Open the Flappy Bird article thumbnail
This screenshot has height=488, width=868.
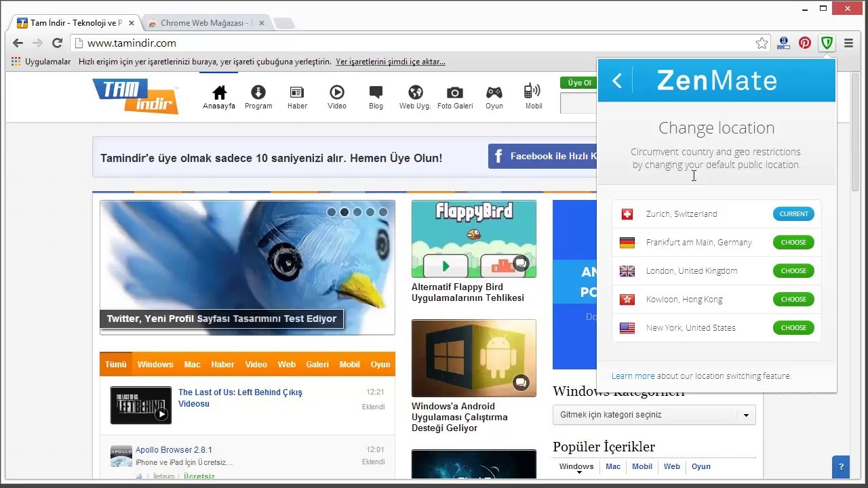click(x=474, y=239)
